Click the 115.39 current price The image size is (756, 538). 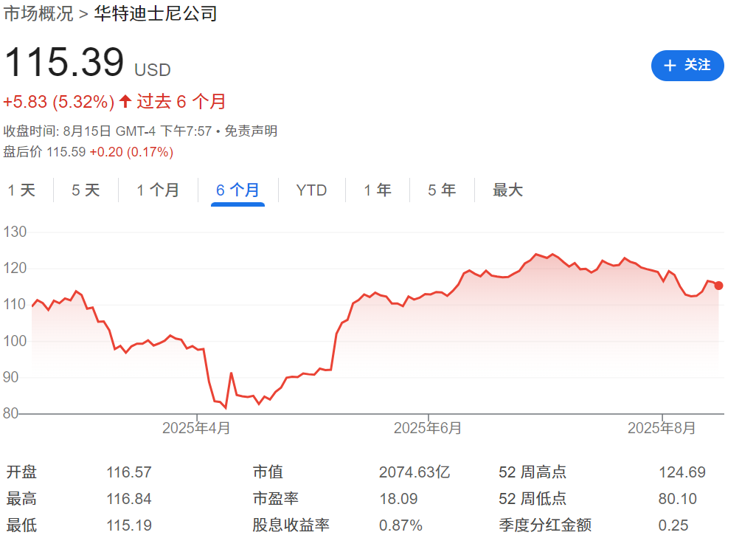(64, 62)
